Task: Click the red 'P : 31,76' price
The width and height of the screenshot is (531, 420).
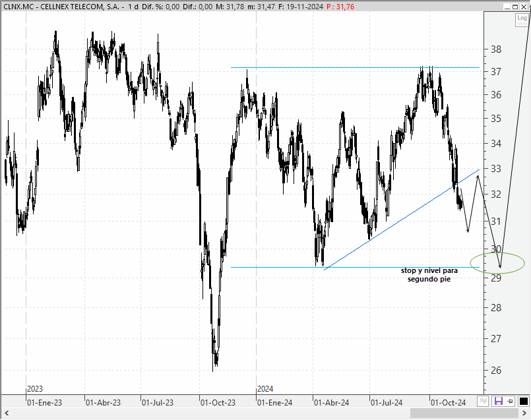Action: [x=340, y=7]
